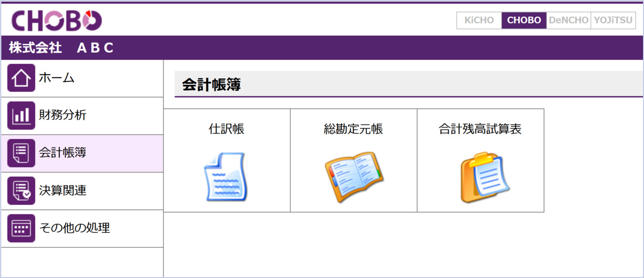644x278 pixels.
Task: Click the CHOBO logo at top left
Action: (57, 21)
